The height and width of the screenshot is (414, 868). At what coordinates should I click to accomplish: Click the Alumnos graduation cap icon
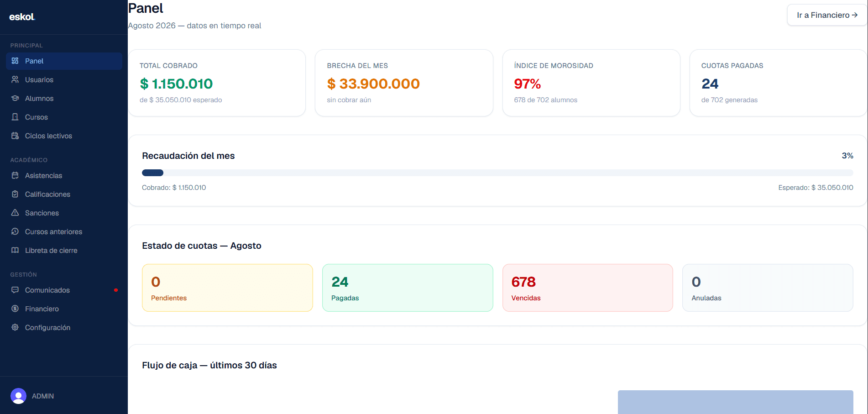[x=15, y=98]
